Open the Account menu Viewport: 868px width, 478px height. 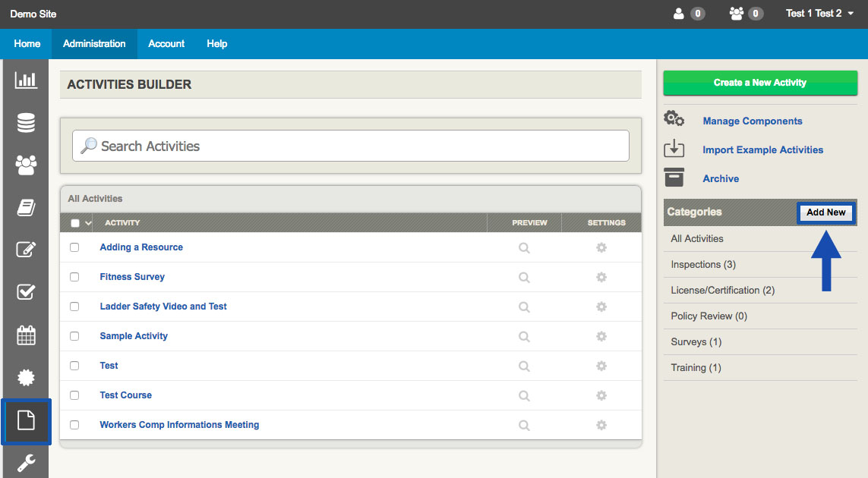pyautogui.click(x=166, y=44)
